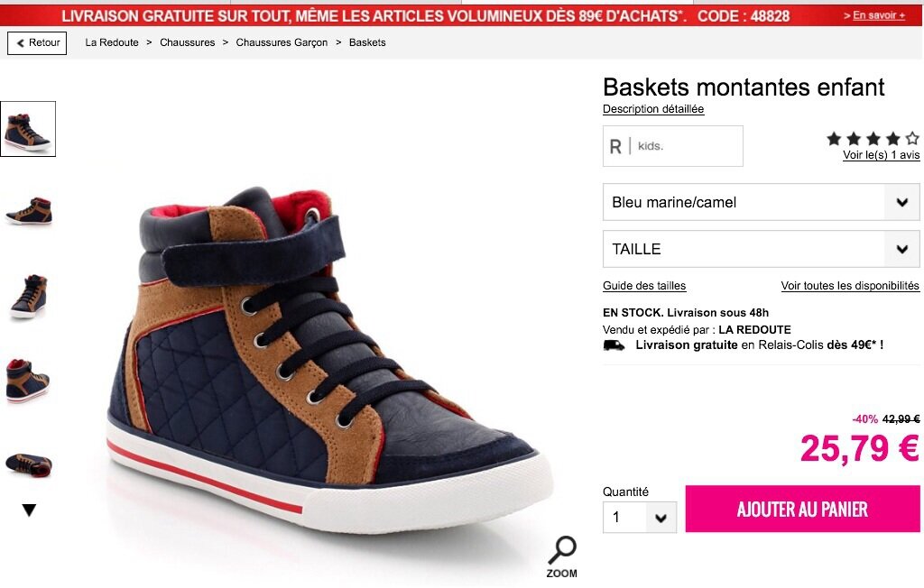This screenshot has height=588, width=924.
Task: Click the AJOUTER AU PANIER button
Action: (x=802, y=509)
